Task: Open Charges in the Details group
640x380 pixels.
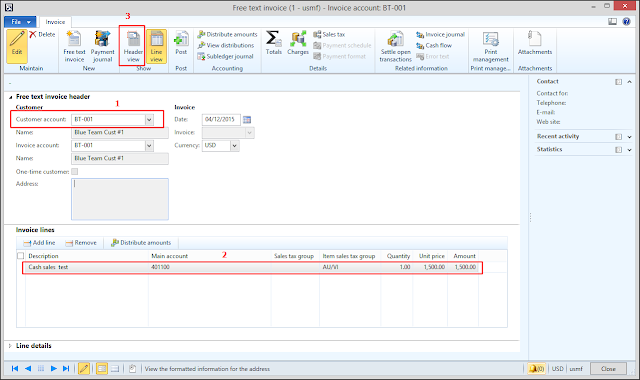Action: pos(298,43)
